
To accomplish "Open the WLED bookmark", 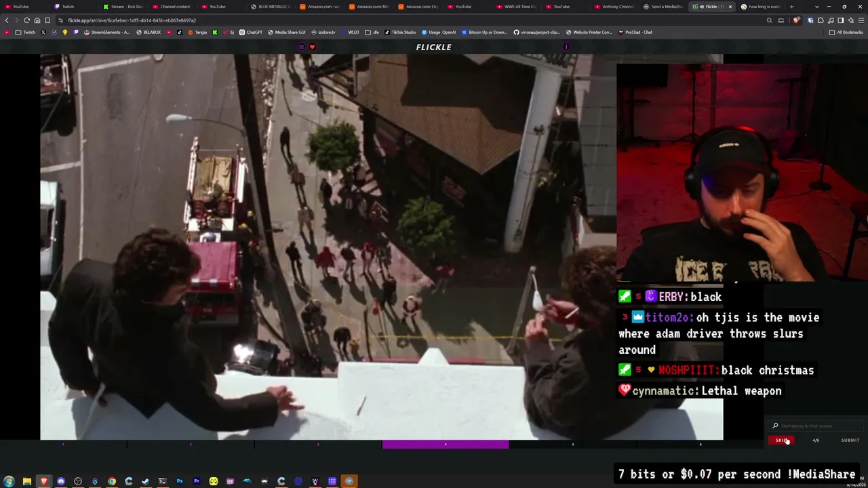I will (x=350, y=32).
